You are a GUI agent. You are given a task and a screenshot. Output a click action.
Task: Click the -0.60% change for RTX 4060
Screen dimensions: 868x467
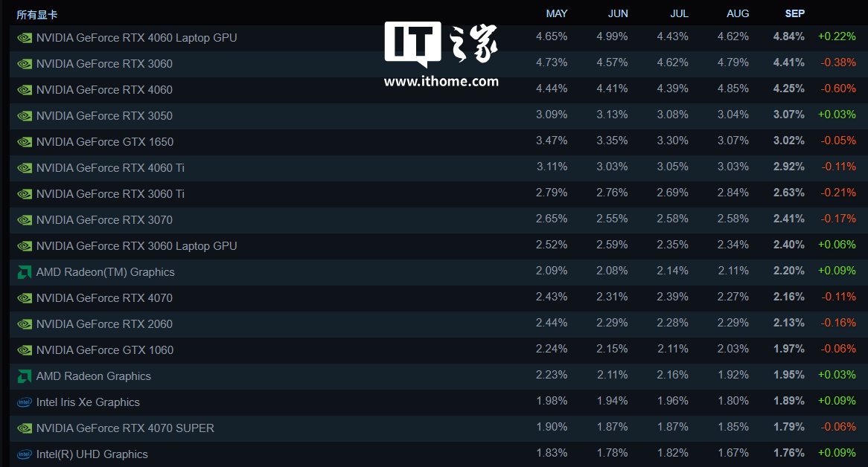(838, 88)
